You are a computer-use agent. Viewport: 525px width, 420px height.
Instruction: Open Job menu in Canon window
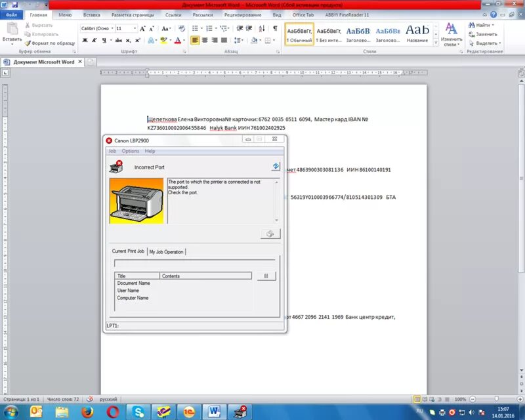click(x=112, y=151)
